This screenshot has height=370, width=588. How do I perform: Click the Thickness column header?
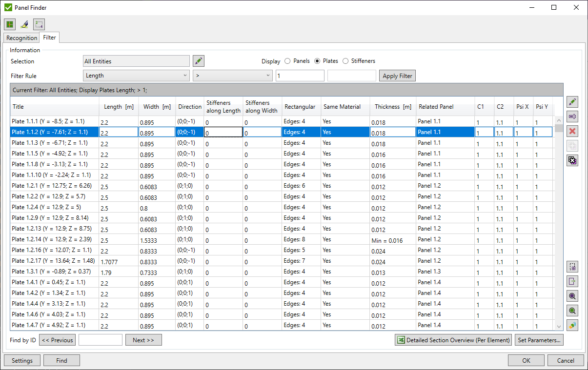coord(392,107)
